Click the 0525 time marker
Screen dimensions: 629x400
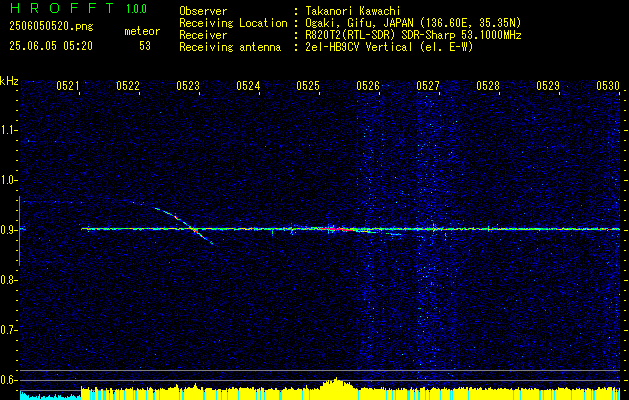click(308, 85)
